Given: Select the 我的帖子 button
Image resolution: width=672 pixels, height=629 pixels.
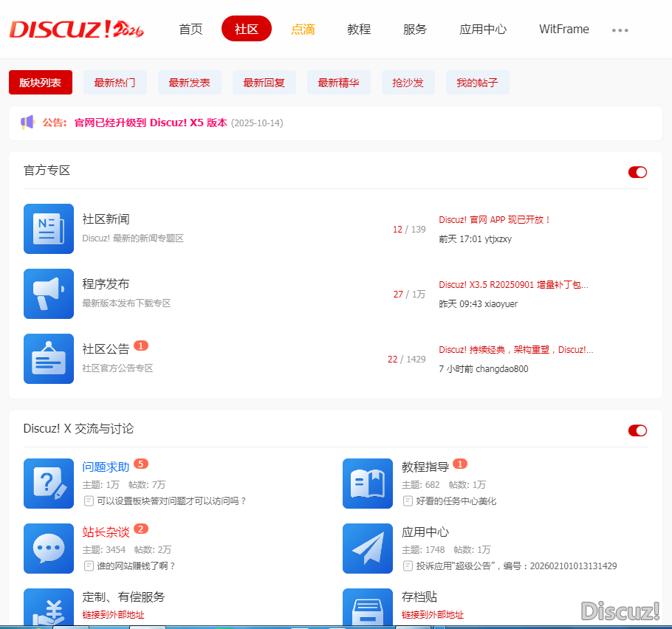Looking at the screenshot, I should point(478,82).
